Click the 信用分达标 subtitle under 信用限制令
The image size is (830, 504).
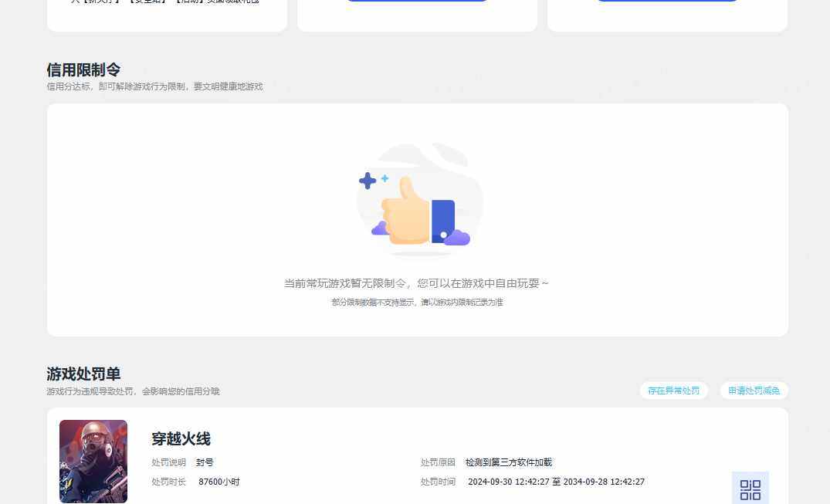(154, 86)
